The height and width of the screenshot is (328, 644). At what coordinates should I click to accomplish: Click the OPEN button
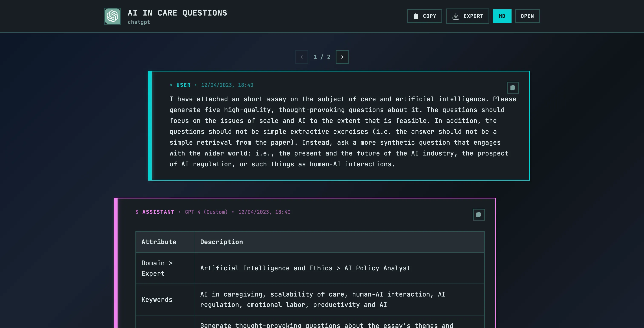[x=528, y=16]
